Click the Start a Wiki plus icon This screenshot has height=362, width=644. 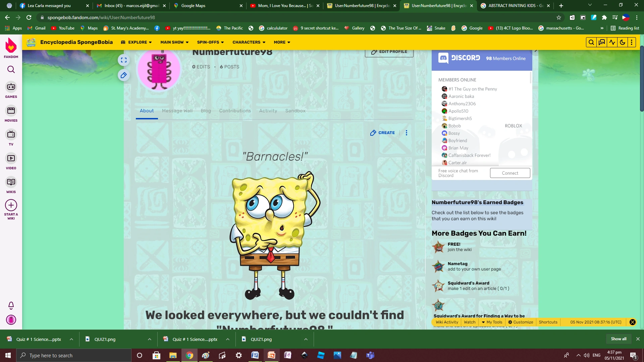[x=11, y=205]
